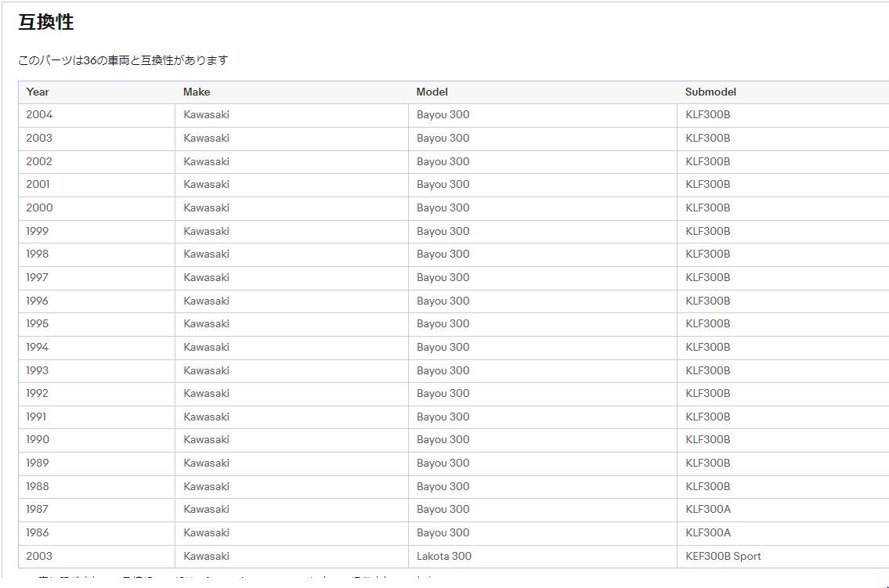Select KLF300A submodel in the 1986 row

(707, 532)
